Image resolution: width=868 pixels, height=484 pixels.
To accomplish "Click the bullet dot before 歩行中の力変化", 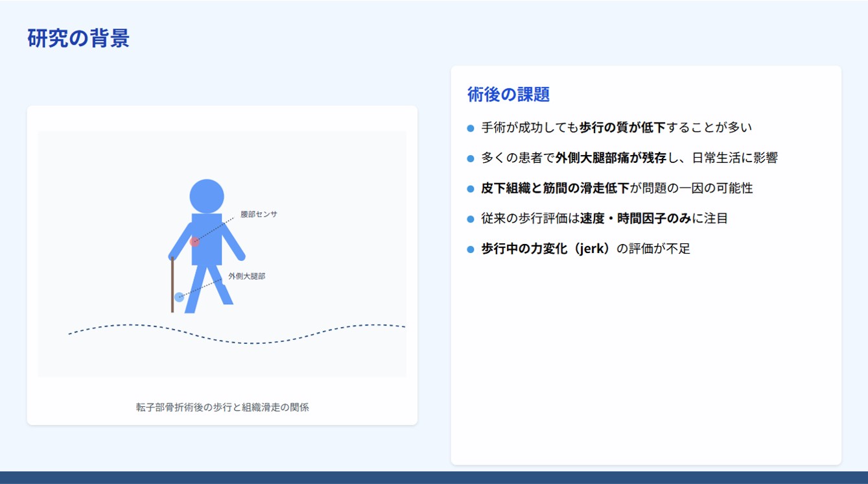I will [471, 249].
